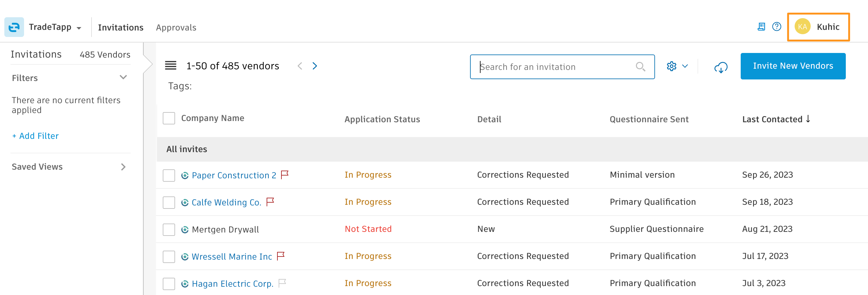The width and height of the screenshot is (868, 295).
Task: Click the Aug 21, 2023 date cell
Action: click(x=767, y=229)
